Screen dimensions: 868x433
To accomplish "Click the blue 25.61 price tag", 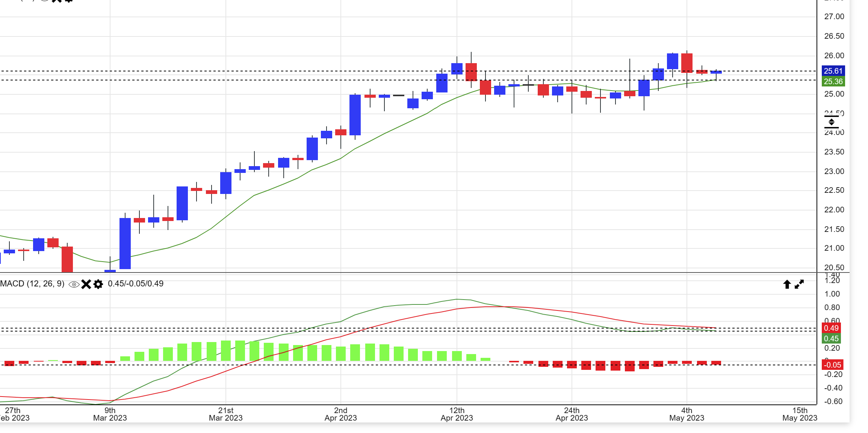I will 833,71.
